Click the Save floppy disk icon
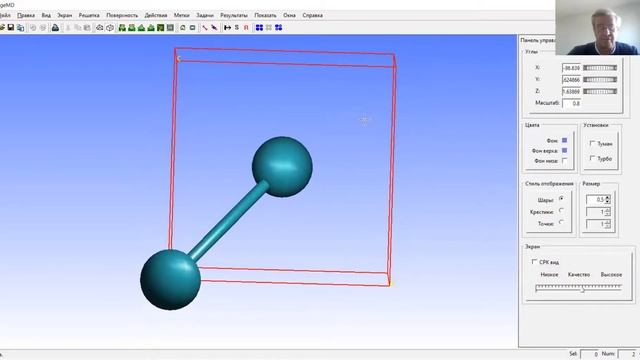Image resolution: width=640 pixels, height=360 pixels. [11, 27]
